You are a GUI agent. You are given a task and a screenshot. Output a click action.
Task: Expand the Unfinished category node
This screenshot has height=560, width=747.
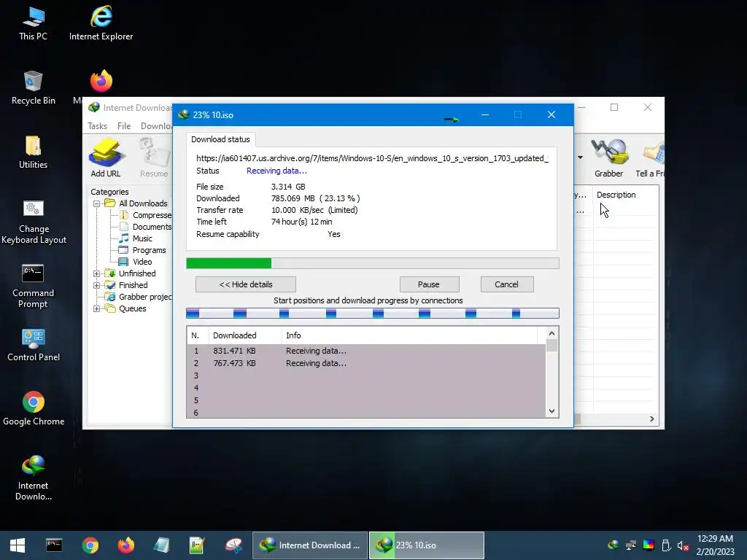97,274
